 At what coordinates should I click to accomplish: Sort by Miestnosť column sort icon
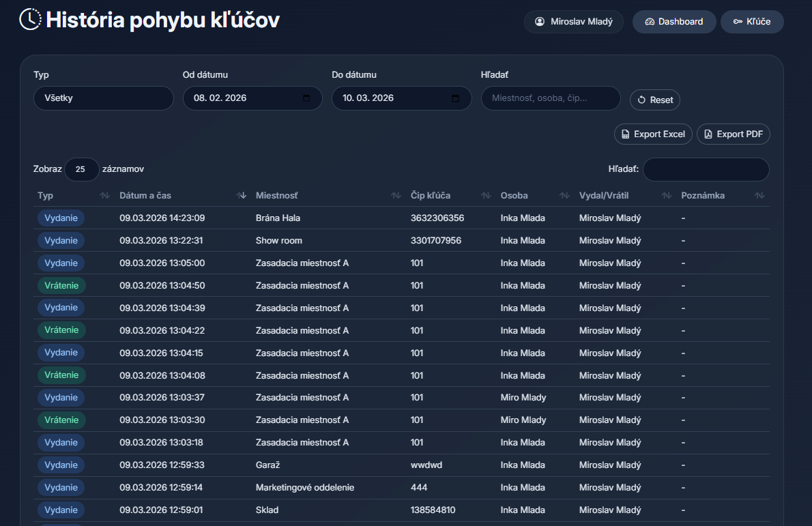396,196
